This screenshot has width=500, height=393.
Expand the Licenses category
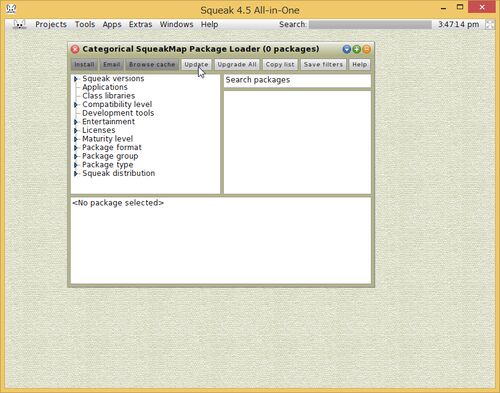tap(76, 131)
